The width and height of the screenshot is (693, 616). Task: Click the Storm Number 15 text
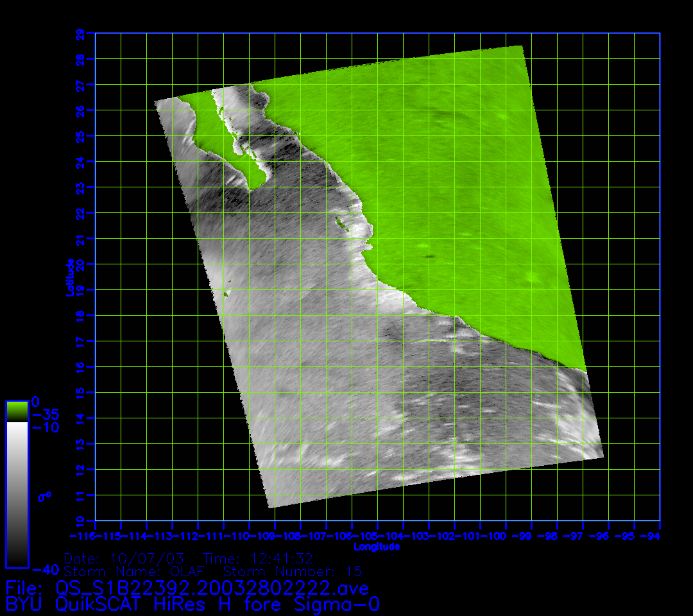pos(293,571)
